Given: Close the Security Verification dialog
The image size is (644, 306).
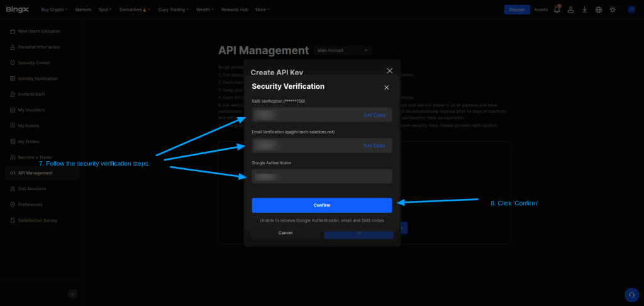Looking at the screenshot, I should tap(386, 88).
